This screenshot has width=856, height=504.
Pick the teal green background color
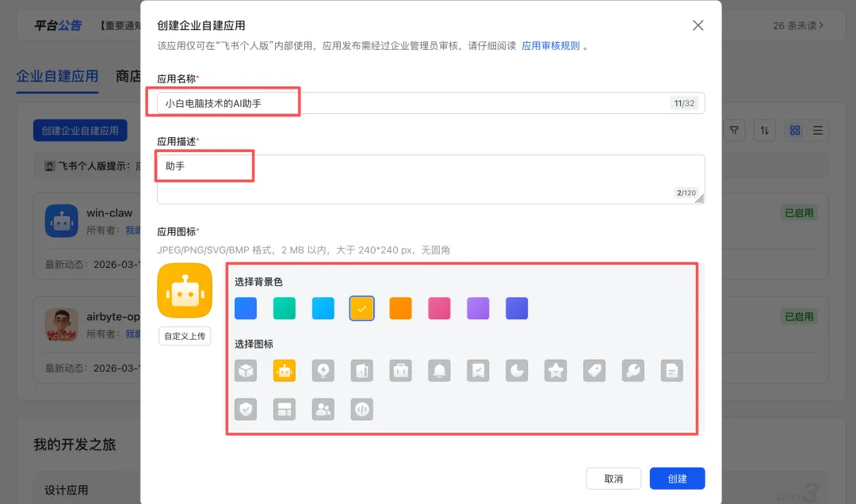[x=285, y=308]
